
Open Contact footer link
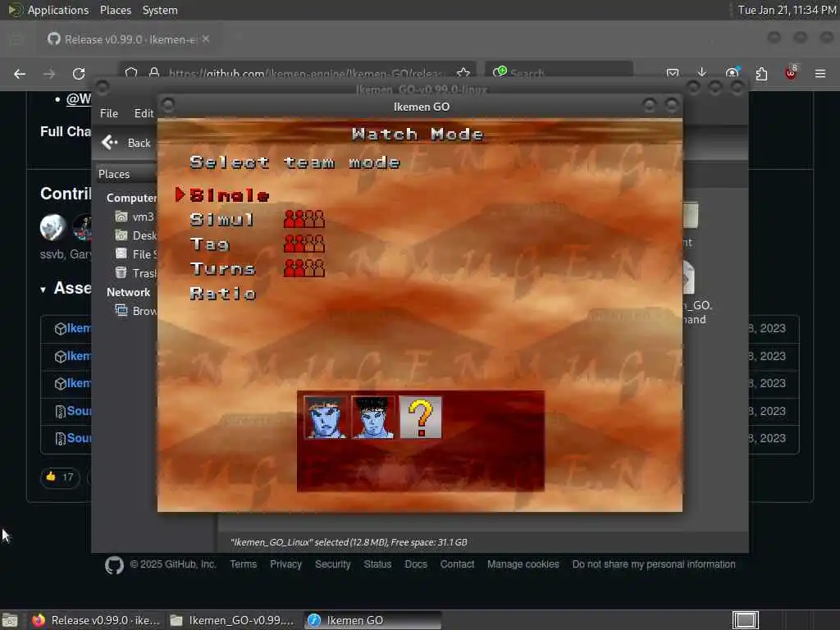point(457,564)
